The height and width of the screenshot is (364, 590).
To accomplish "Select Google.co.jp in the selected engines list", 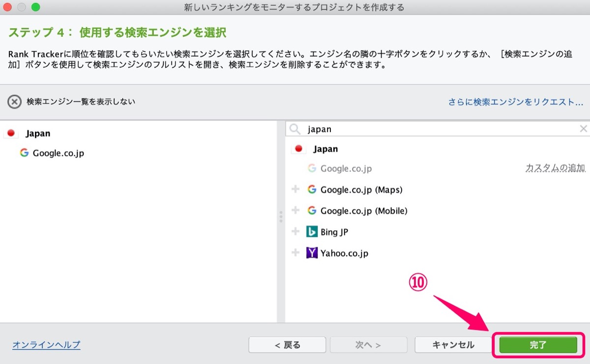I will click(x=59, y=153).
